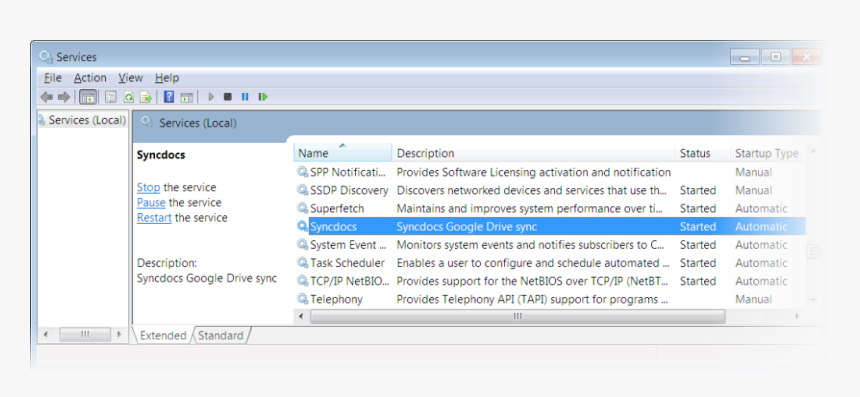Select the SPP Notification service name
The width and height of the screenshot is (860, 397).
click(x=348, y=172)
